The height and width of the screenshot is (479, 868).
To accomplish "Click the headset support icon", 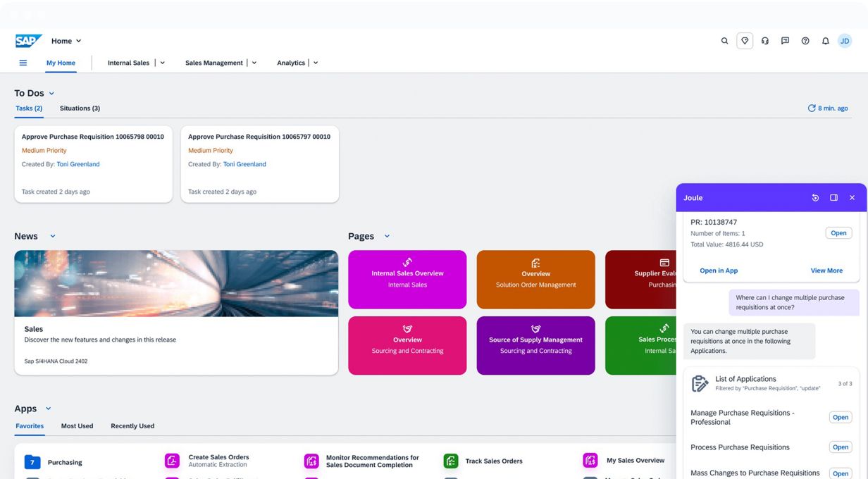I will pos(765,41).
